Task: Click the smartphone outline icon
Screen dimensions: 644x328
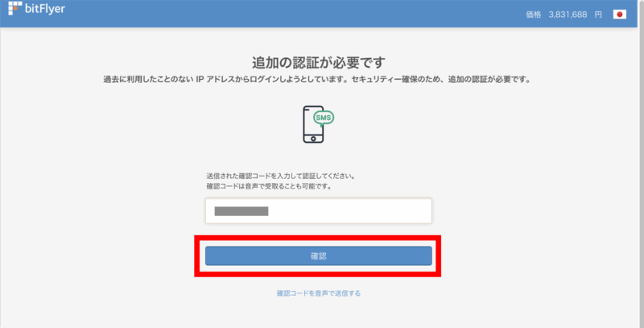Action: pyautogui.click(x=314, y=125)
